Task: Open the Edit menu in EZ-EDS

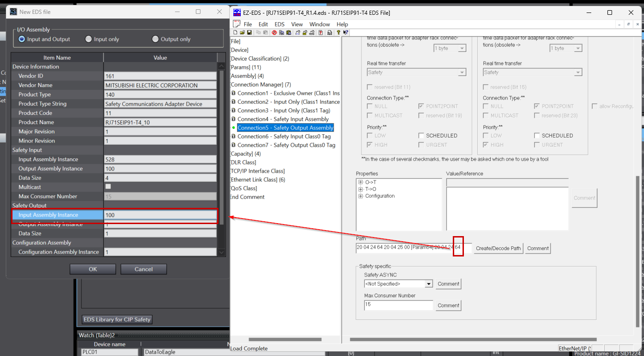Action: (x=263, y=24)
